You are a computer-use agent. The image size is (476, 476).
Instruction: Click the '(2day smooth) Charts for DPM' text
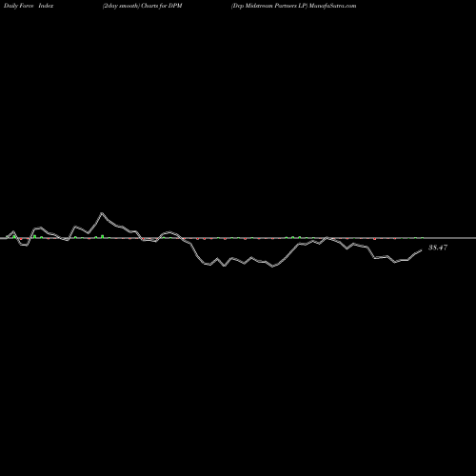coord(142,6)
